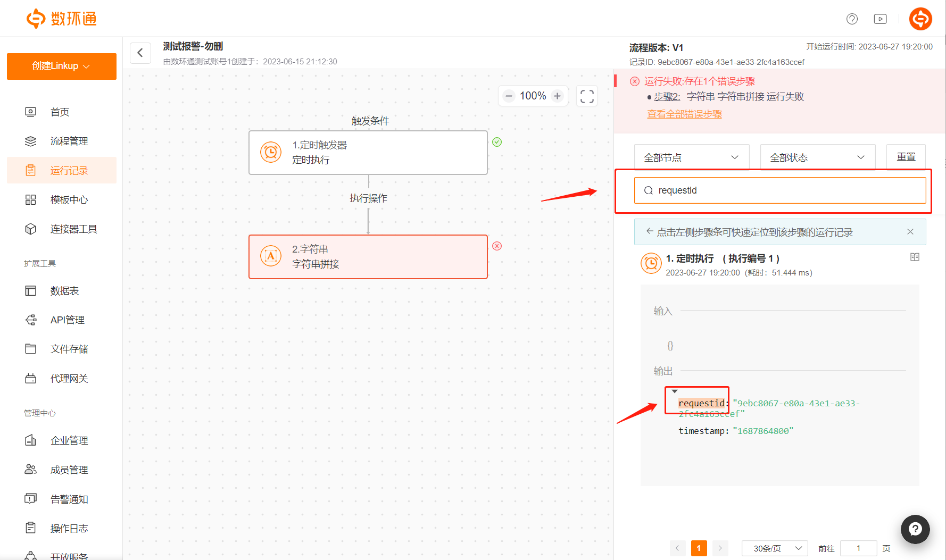Collapse the output JSON tree triangle
This screenshot has height=560, width=946.
[675, 391]
